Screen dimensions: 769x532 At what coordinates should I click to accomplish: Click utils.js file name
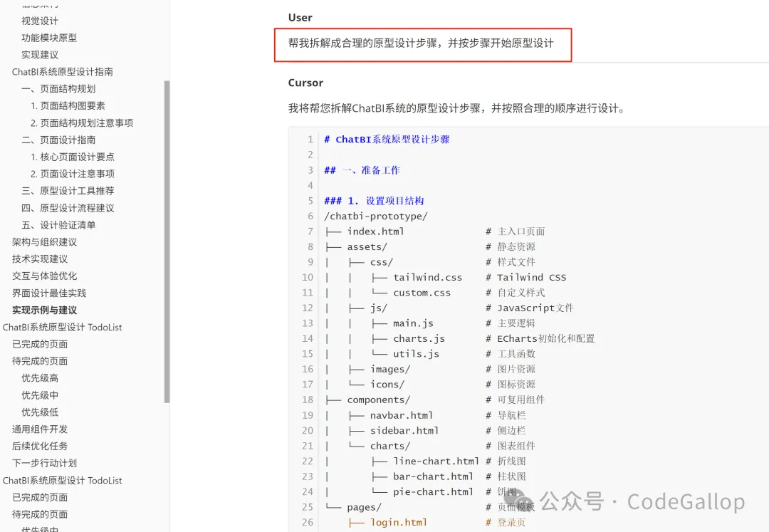pyautogui.click(x=416, y=354)
